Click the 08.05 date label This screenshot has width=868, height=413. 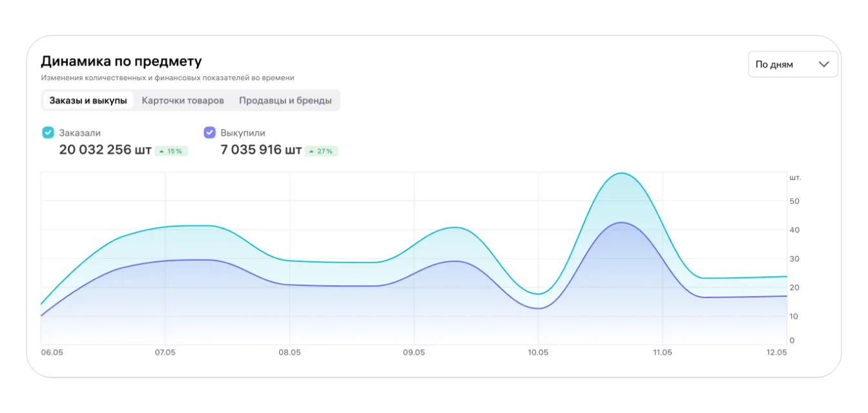289,352
